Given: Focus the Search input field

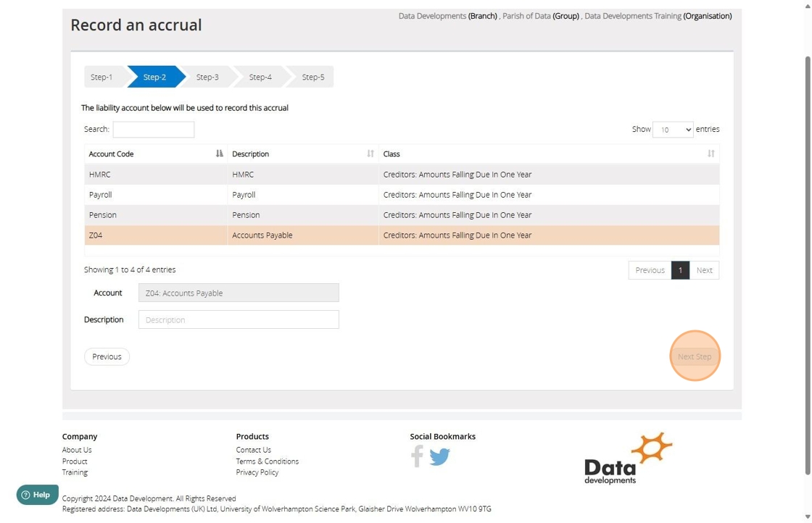Looking at the screenshot, I should click(x=154, y=130).
